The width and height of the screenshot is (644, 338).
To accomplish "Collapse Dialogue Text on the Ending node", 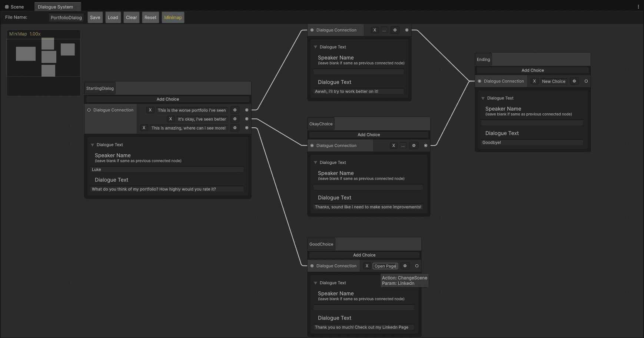I will (482, 98).
